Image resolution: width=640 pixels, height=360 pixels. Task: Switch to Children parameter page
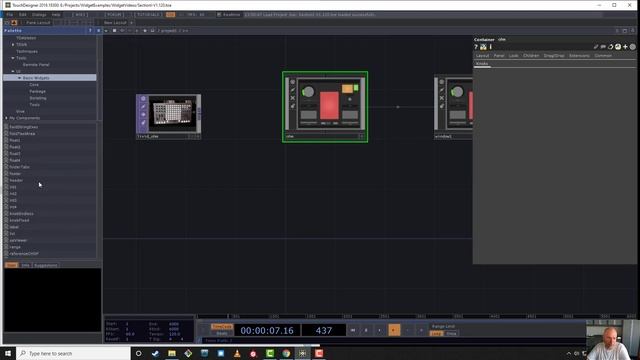pos(531,56)
